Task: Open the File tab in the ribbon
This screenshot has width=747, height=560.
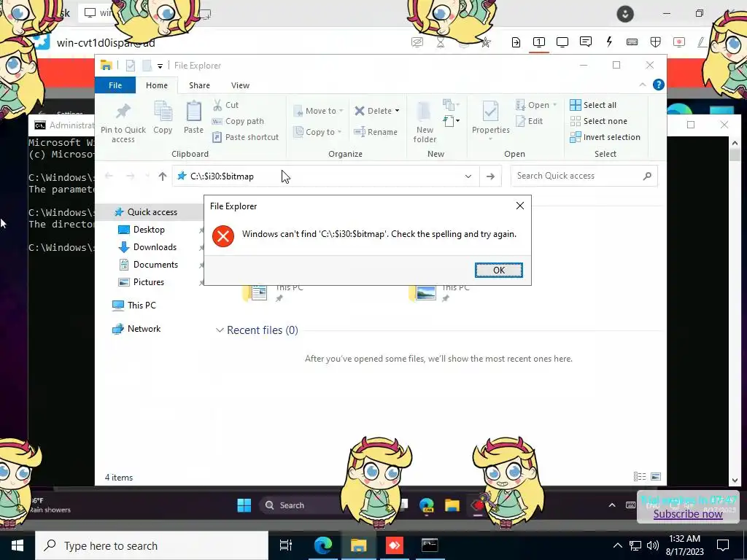Action: coord(115,85)
